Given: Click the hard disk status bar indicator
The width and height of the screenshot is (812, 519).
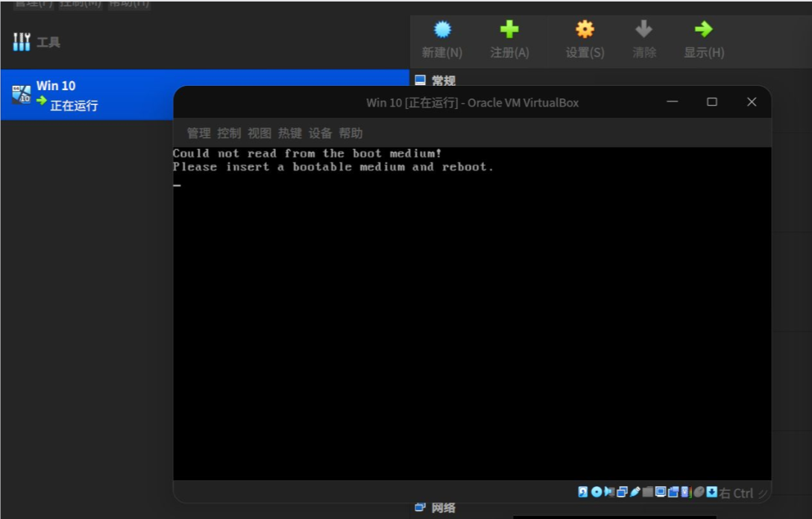Looking at the screenshot, I should click(582, 491).
